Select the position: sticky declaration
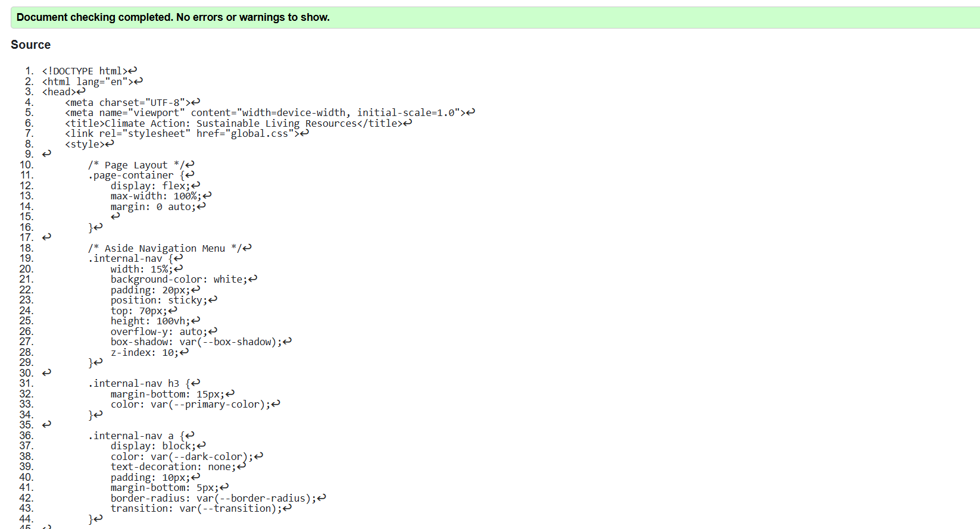980x529 pixels. 164,300
